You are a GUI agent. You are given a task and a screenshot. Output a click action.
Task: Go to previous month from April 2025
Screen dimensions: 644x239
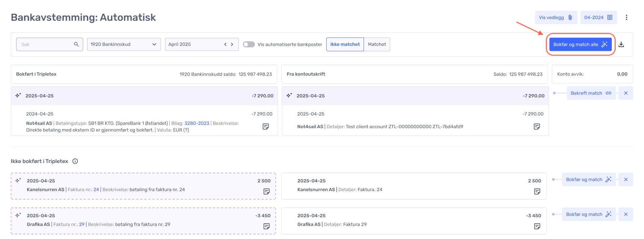(x=225, y=44)
